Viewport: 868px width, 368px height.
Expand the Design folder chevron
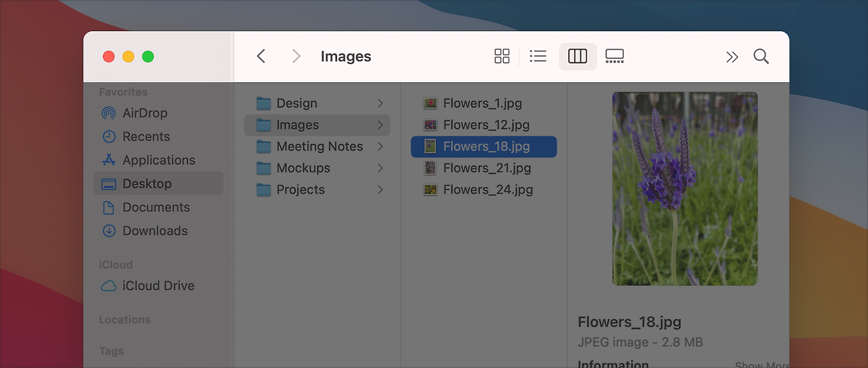pyautogui.click(x=380, y=103)
